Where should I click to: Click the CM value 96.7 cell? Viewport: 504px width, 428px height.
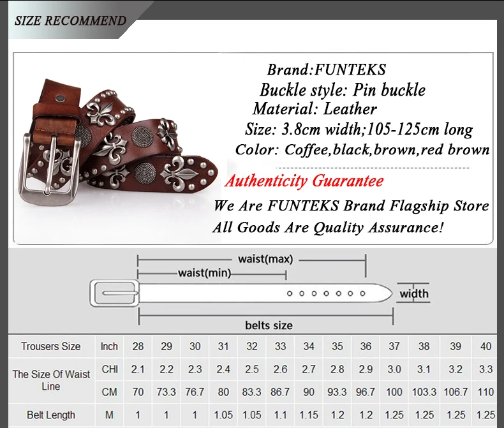[366, 392]
